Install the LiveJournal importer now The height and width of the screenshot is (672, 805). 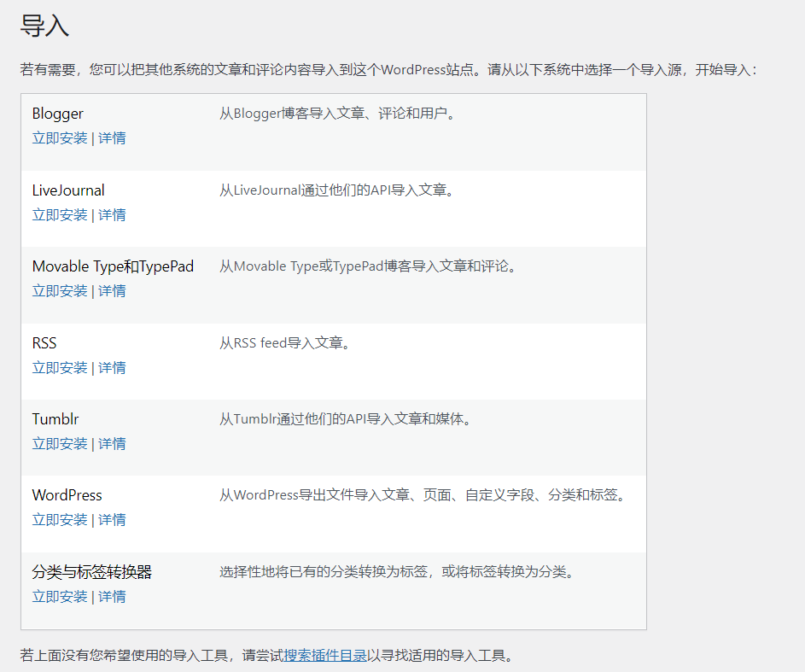tap(60, 215)
